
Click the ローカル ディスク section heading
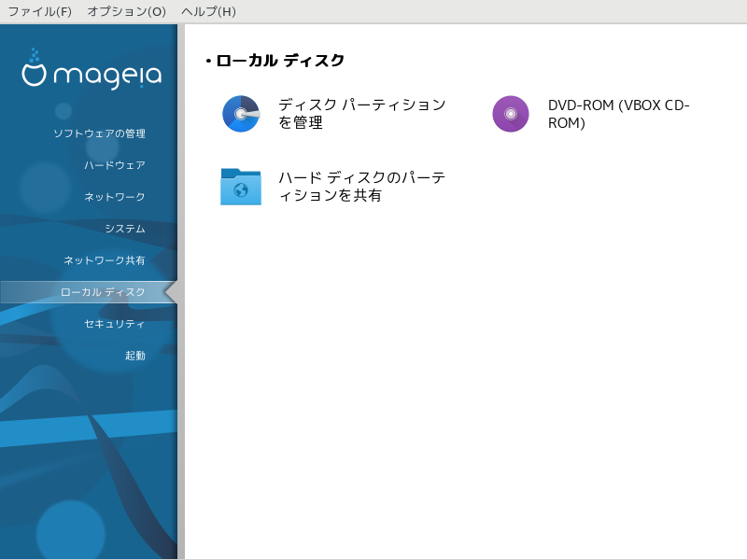279,61
